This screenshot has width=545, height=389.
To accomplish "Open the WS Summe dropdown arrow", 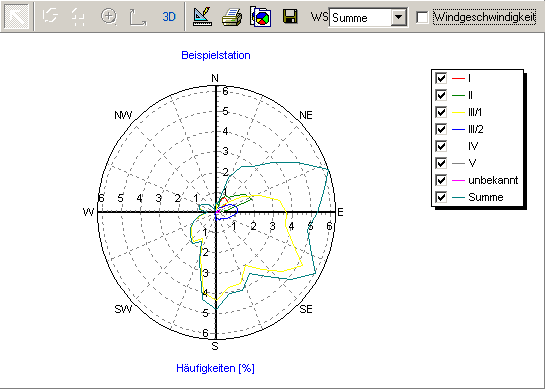I will tap(399, 17).
